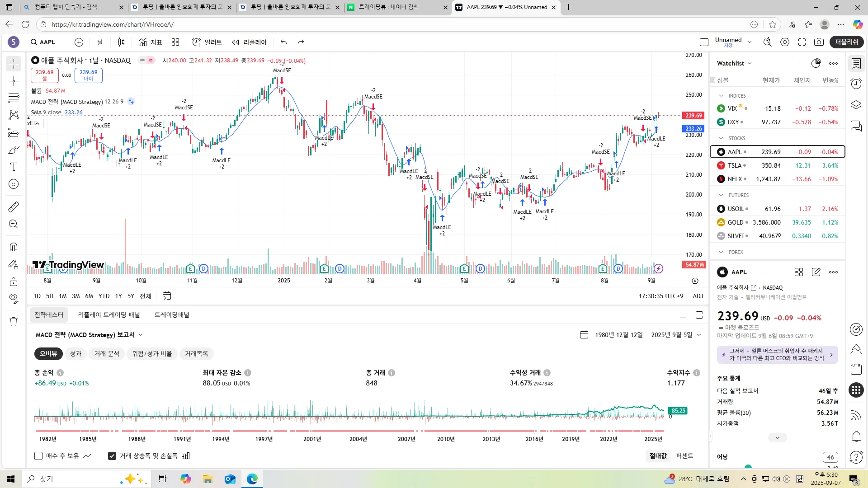Enable the 매수 후 보유 checkbox
868x488 pixels.
(x=38, y=456)
